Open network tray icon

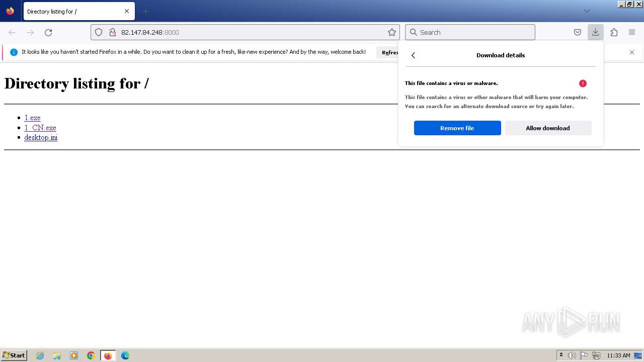pos(596,355)
